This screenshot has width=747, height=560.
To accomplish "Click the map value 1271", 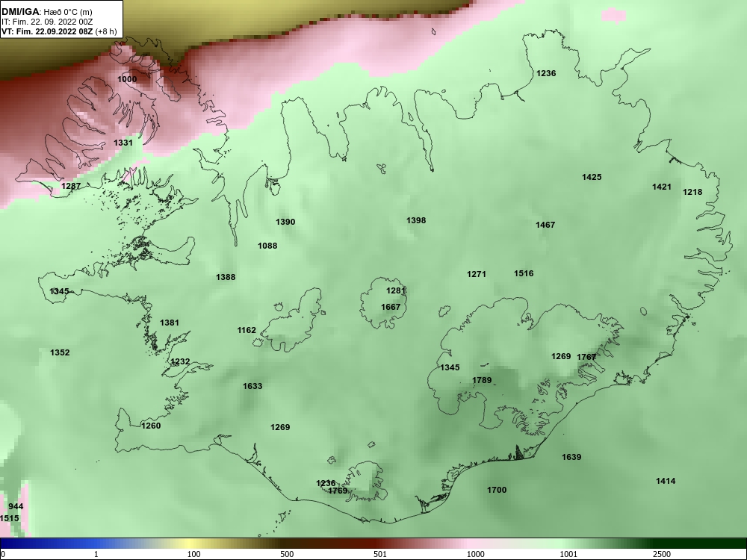I will pos(477,274).
